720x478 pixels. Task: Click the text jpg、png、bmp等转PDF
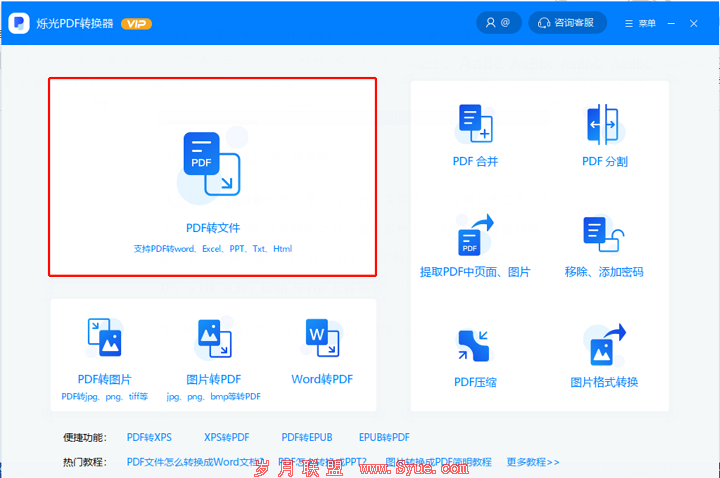tap(214, 396)
